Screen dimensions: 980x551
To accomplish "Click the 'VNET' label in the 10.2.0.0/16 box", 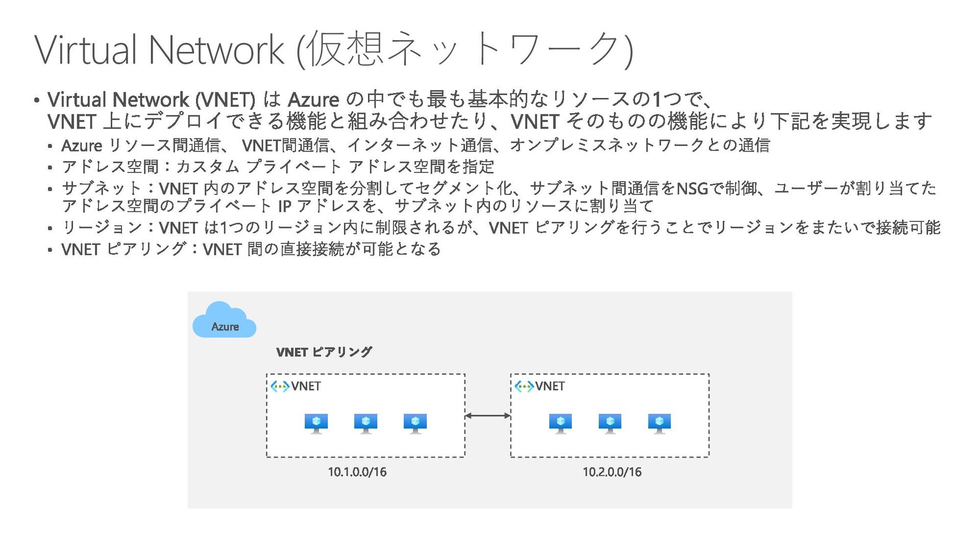I will pyautogui.click(x=550, y=386).
